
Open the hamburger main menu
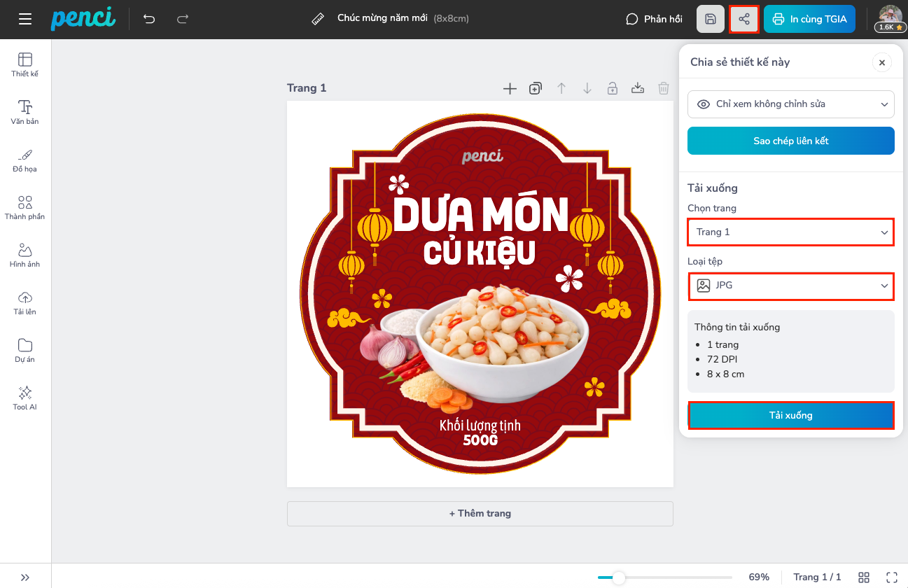coord(25,19)
